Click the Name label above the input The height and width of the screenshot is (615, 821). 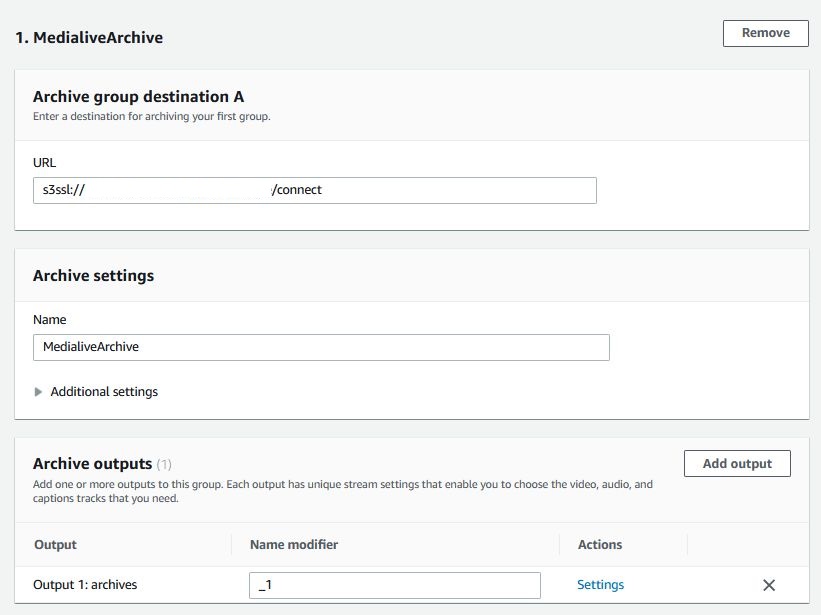coord(49,320)
